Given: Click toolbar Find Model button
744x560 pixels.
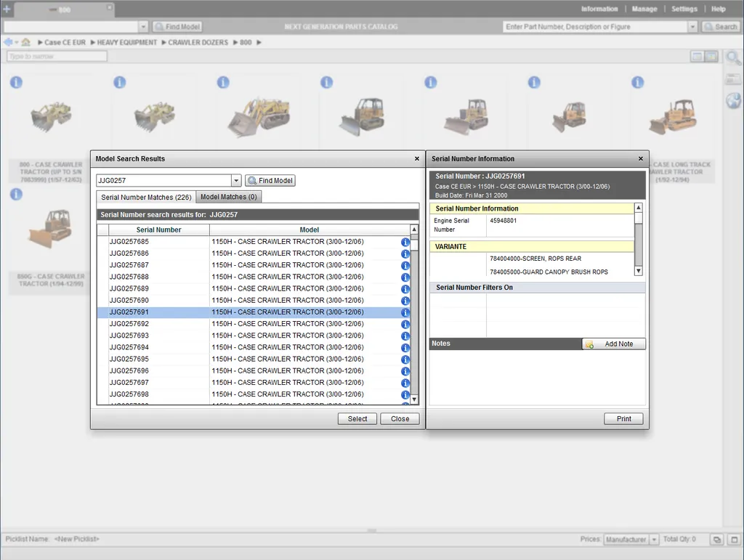Looking at the screenshot, I should pos(177,27).
